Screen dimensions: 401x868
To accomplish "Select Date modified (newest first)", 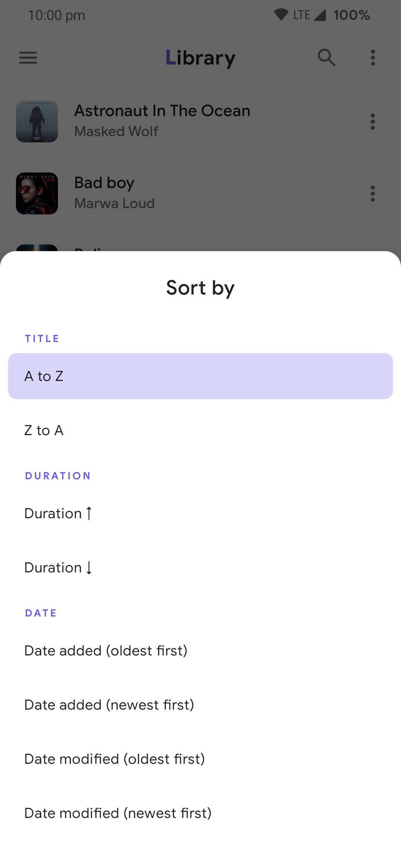I will pos(200,813).
